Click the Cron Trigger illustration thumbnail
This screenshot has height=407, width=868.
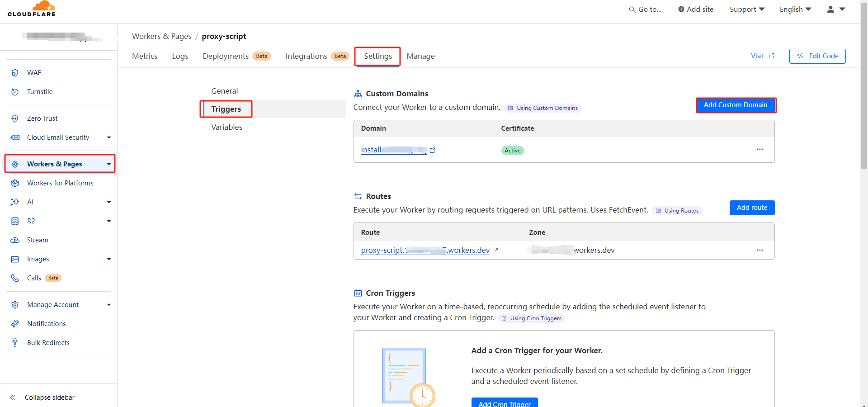[x=408, y=377]
